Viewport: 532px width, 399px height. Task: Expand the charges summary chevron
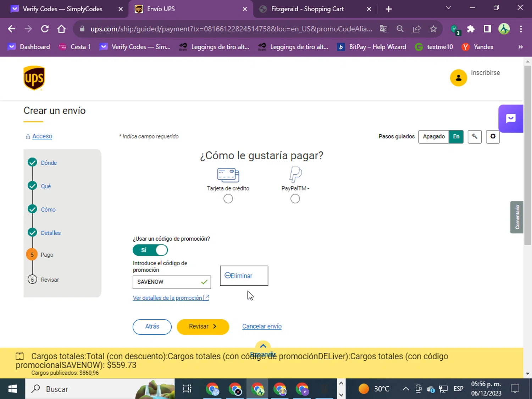tap(263, 346)
